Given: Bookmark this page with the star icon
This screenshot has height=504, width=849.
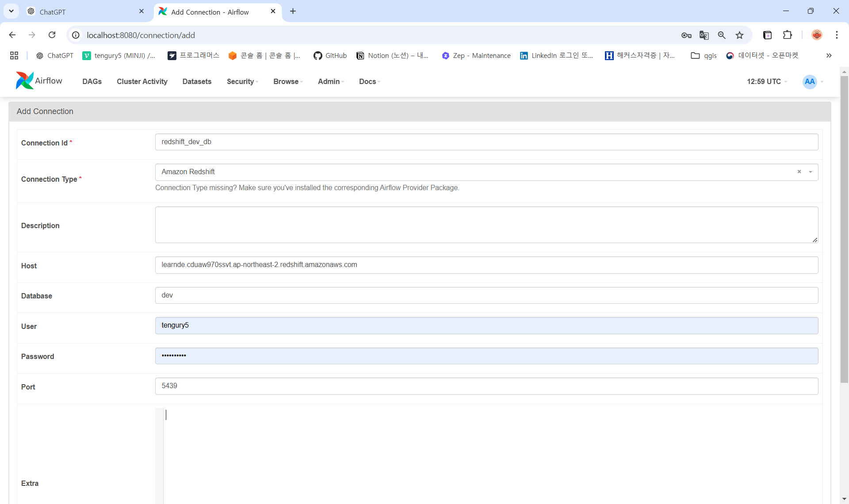Looking at the screenshot, I should pos(739,35).
